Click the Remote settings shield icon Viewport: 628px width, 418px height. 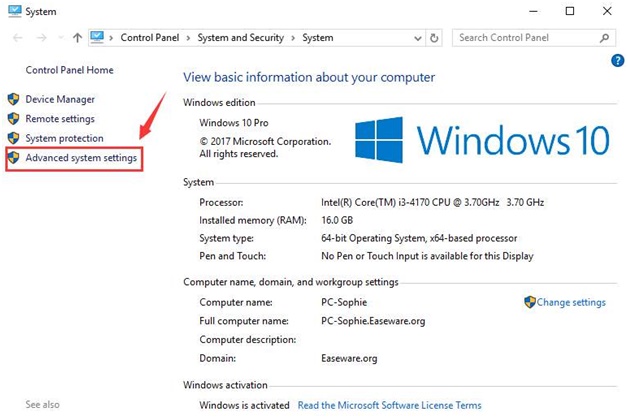[x=13, y=119]
